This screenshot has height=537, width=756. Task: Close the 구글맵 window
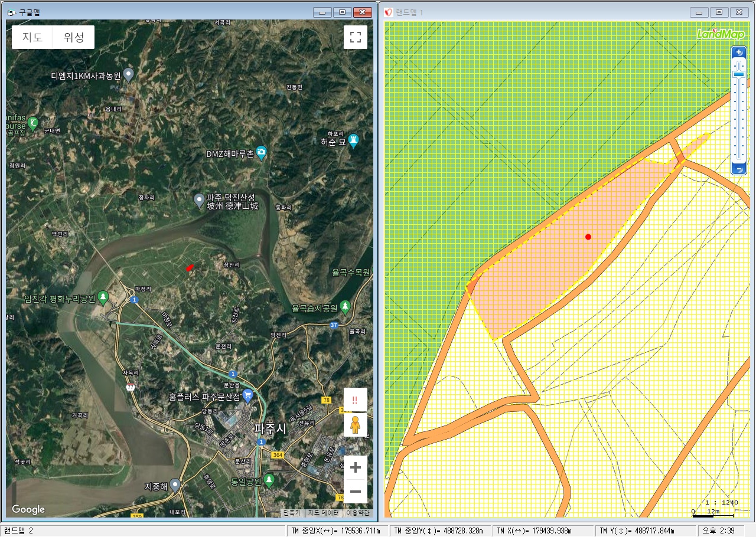click(362, 12)
